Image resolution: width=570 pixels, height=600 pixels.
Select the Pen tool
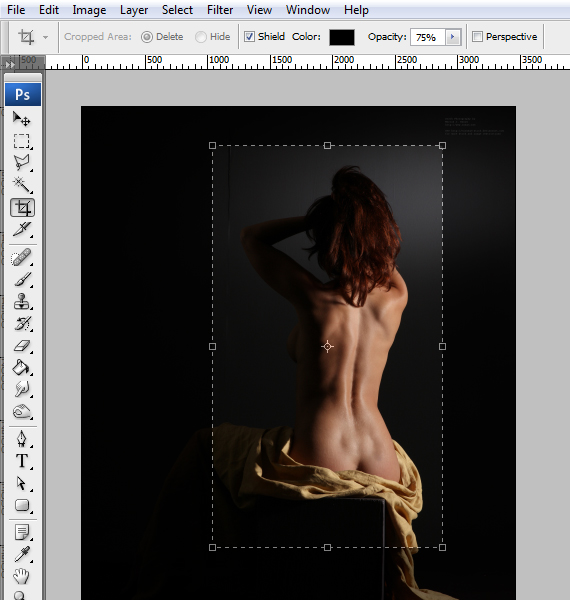point(21,439)
